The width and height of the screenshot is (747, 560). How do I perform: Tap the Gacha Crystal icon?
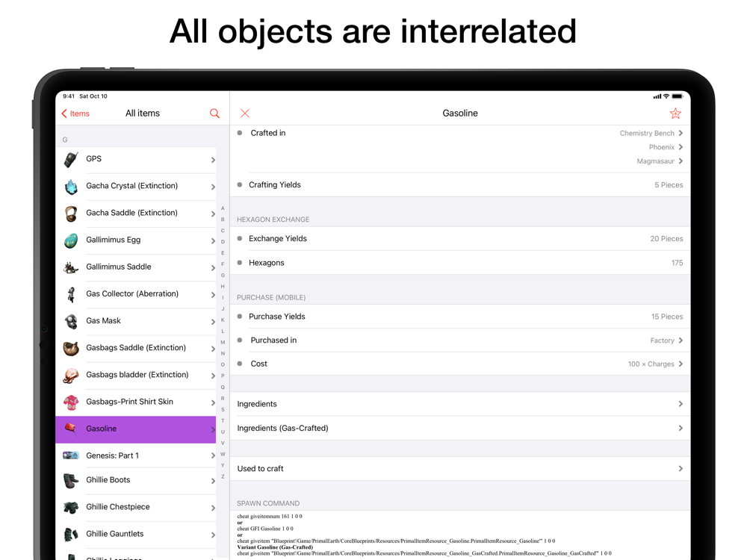point(71,187)
